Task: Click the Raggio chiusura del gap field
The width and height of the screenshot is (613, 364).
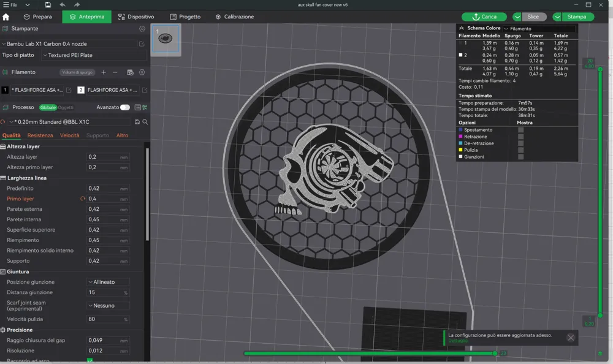Action: coord(108,340)
